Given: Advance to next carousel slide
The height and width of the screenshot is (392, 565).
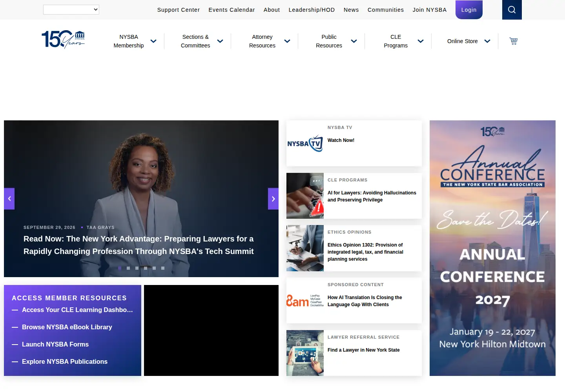Looking at the screenshot, I should pyautogui.click(x=273, y=199).
